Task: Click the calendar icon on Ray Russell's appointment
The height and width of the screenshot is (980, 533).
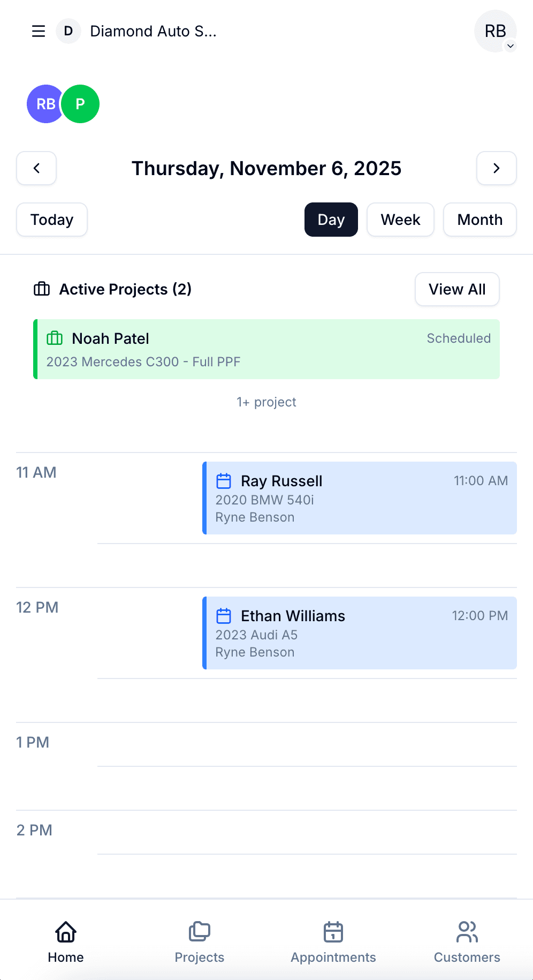Action: click(224, 480)
